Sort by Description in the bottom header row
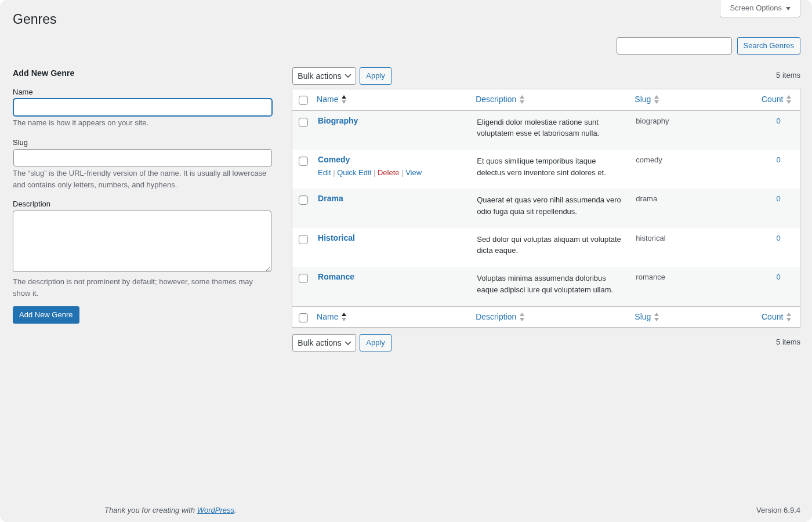 pos(496,317)
